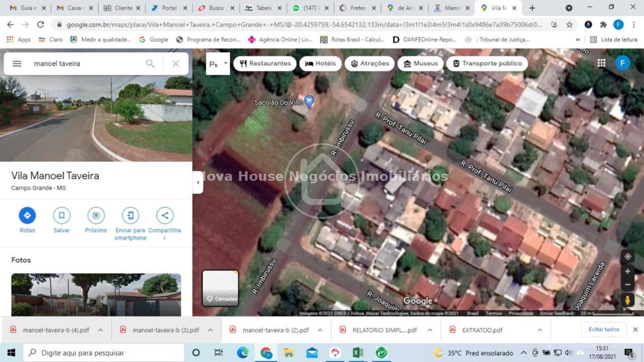Open the DANFEOnline bookmark
The width and height of the screenshot is (644, 362).
[x=424, y=39]
